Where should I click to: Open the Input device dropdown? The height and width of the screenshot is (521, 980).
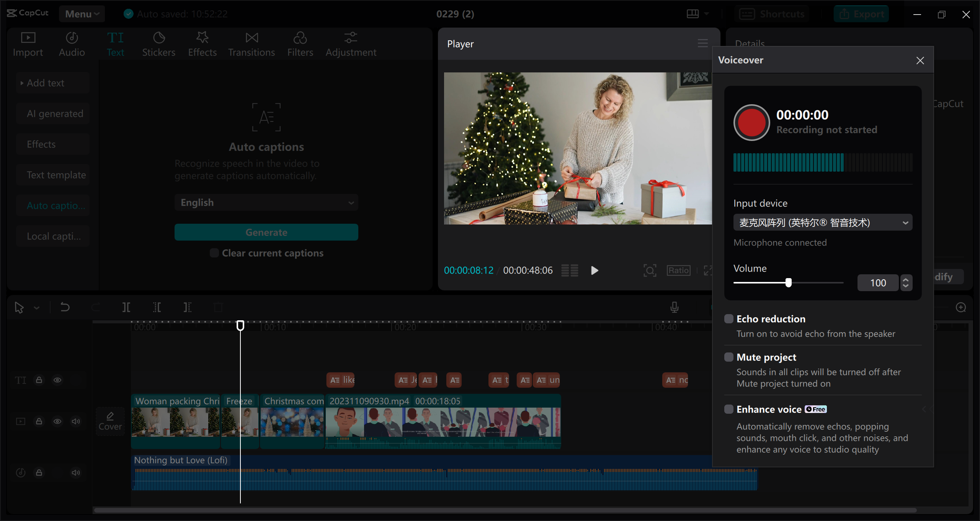(x=823, y=222)
